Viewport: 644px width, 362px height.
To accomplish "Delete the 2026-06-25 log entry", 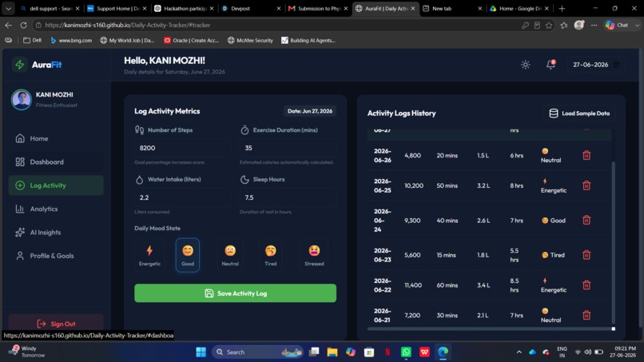I will pyautogui.click(x=586, y=185).
